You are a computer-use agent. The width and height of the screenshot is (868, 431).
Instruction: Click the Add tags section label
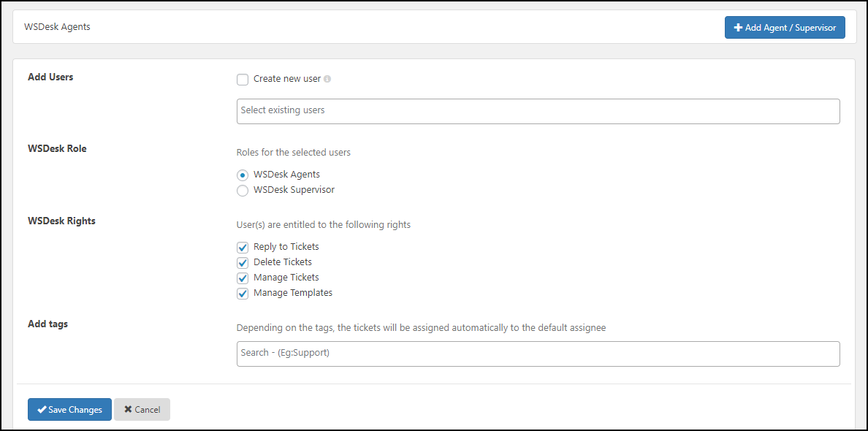click(x=47, y=324)
